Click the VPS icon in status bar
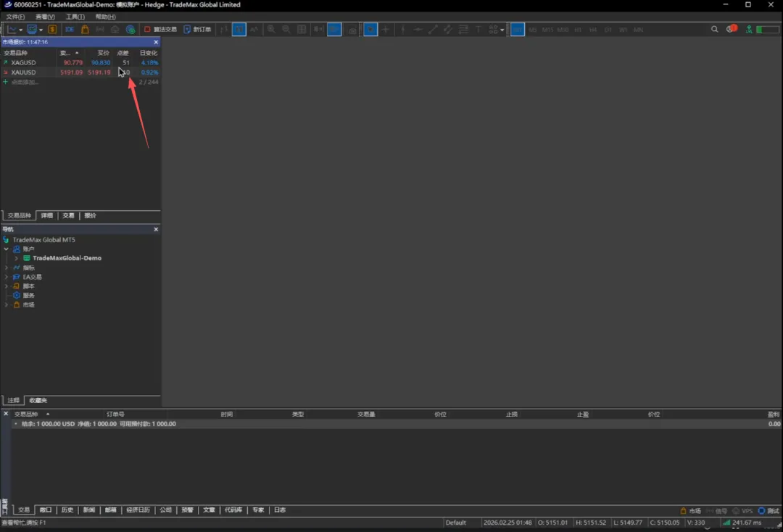783x532 pixels. (x=742, y=511)
